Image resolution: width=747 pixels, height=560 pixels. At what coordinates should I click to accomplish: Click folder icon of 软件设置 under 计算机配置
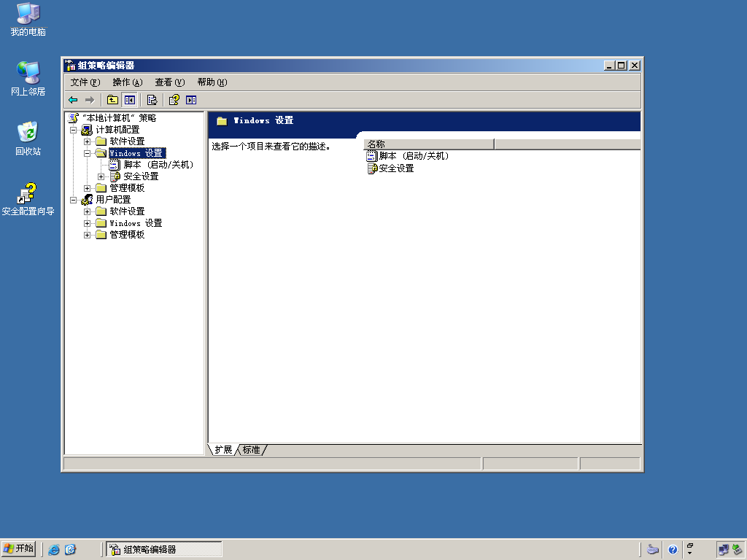(101, 141)
